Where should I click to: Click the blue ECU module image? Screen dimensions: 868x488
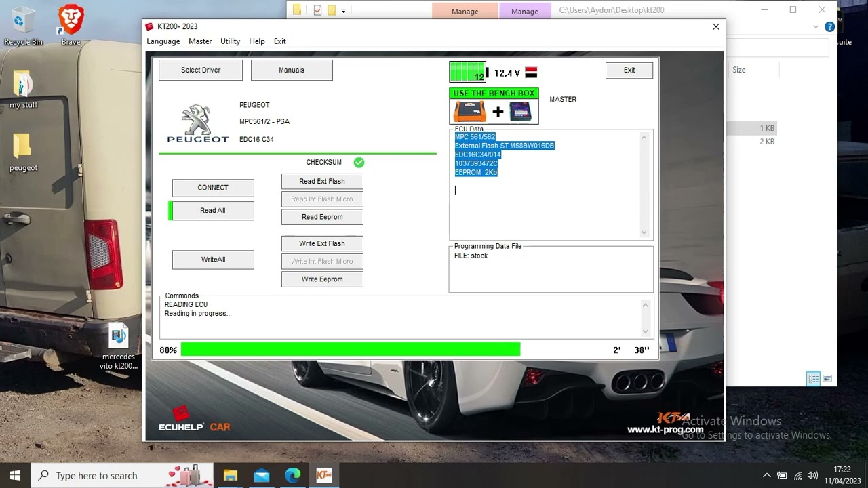(x=520, y=111)
